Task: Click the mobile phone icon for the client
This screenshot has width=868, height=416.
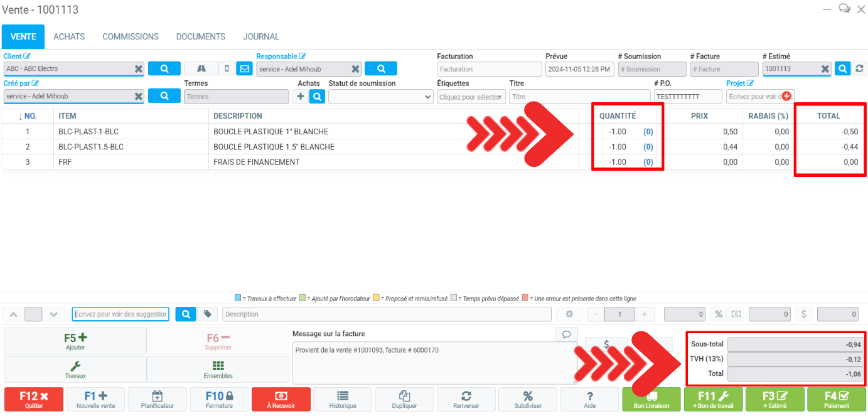Action: coord(227,69)
